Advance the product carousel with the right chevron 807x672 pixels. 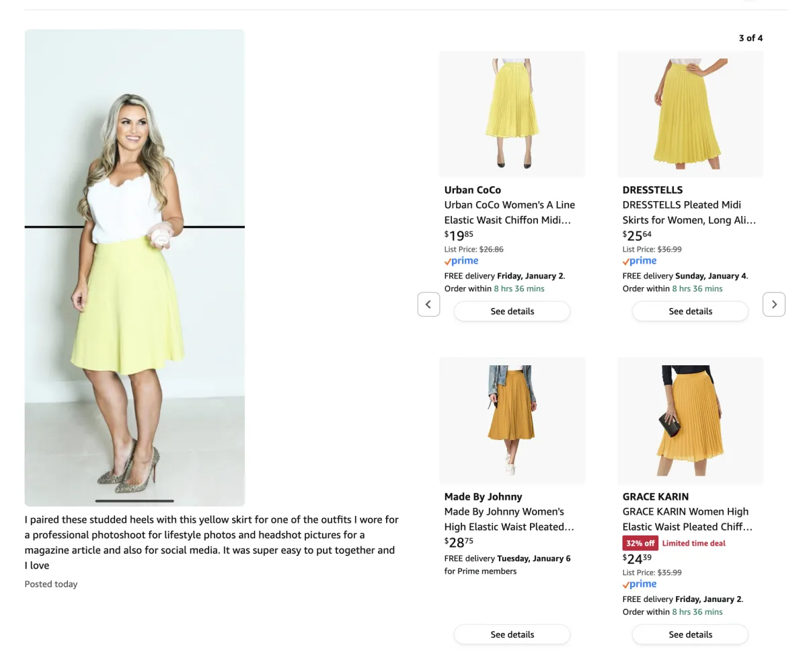point(773,304)
